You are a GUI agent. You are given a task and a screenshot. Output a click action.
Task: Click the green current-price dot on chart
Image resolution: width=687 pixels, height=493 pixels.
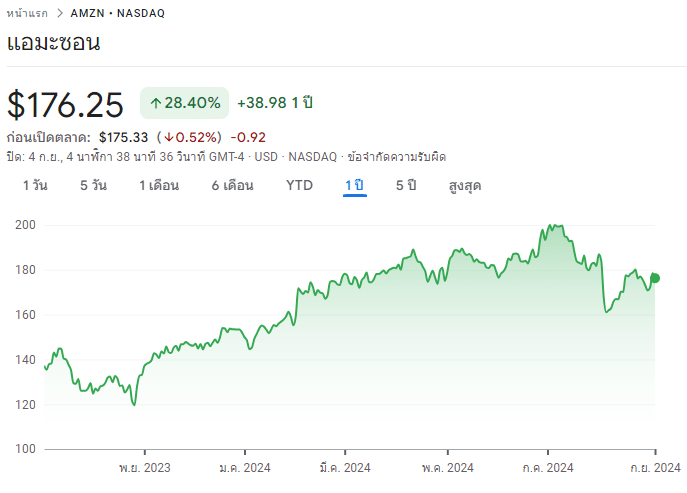pyautogui.click(x=655, y=278)
